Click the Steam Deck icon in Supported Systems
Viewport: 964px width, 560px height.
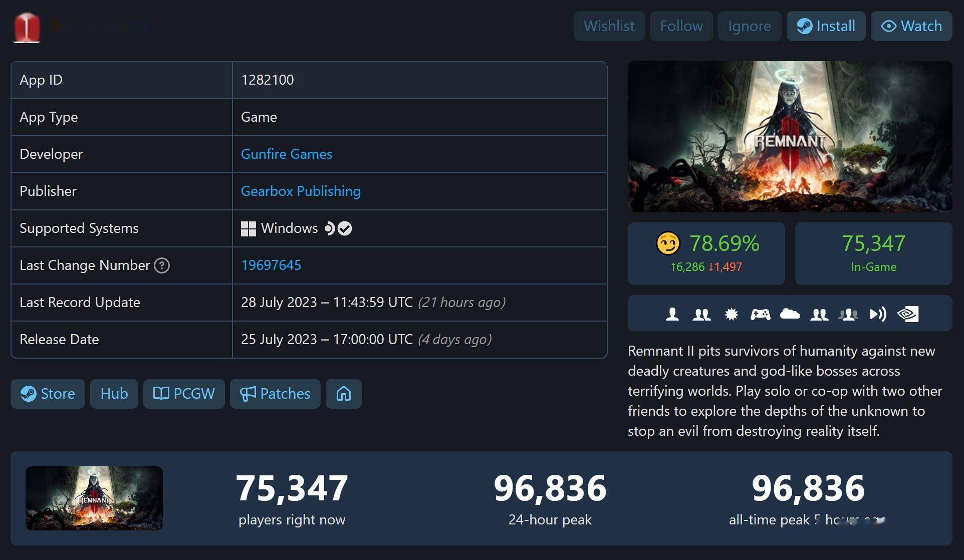click(329, 228)
